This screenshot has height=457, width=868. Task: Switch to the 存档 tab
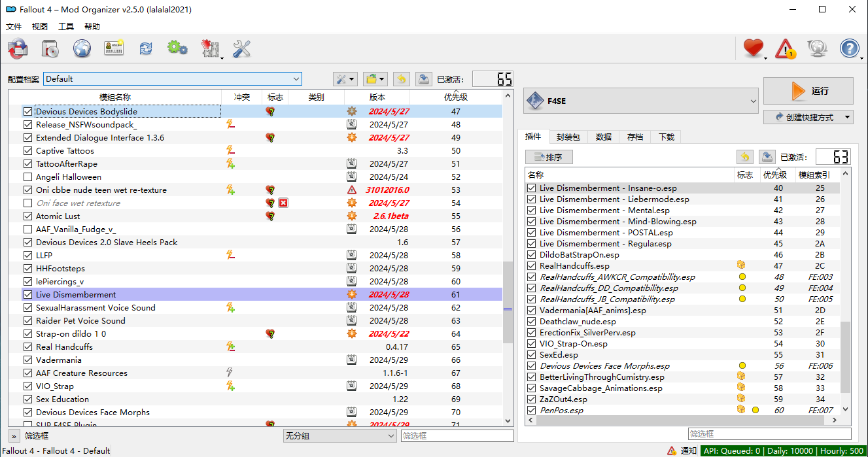635,137
